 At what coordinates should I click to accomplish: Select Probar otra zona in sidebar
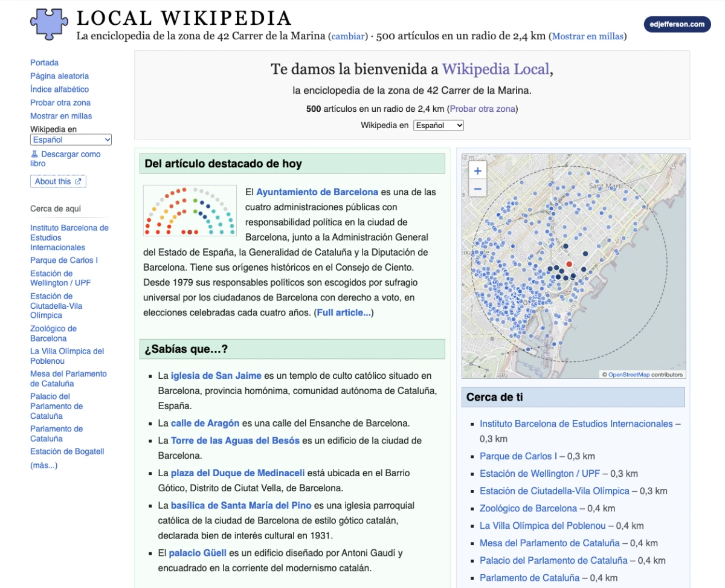[60, 103]
